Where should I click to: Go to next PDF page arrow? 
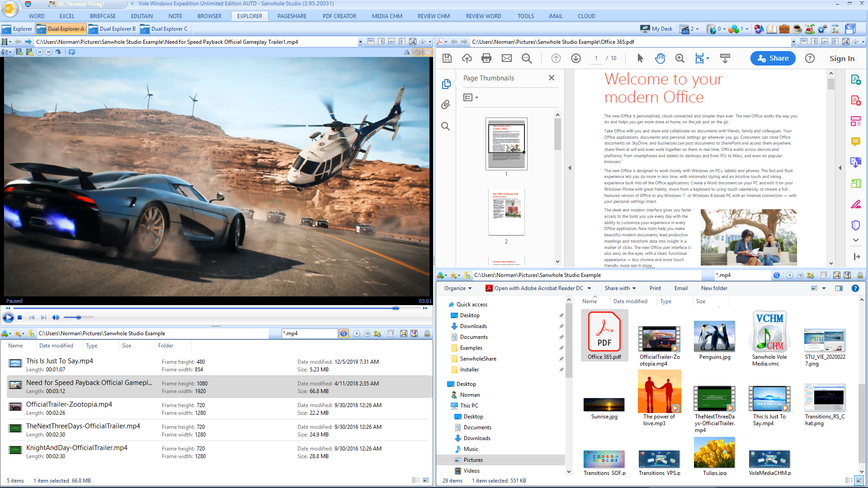click(x=576, y=58)
